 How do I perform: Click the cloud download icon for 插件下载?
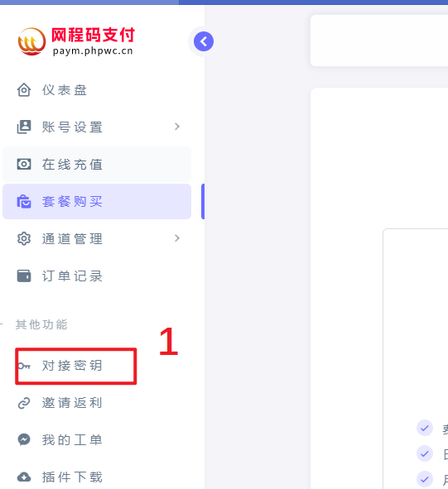[x=24, y=477]
